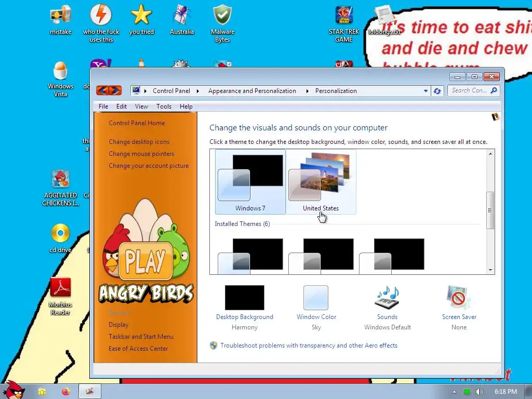532x399 pixels.
Task: Click the theme list scrollbar thumb
Action: coord(490,210)
